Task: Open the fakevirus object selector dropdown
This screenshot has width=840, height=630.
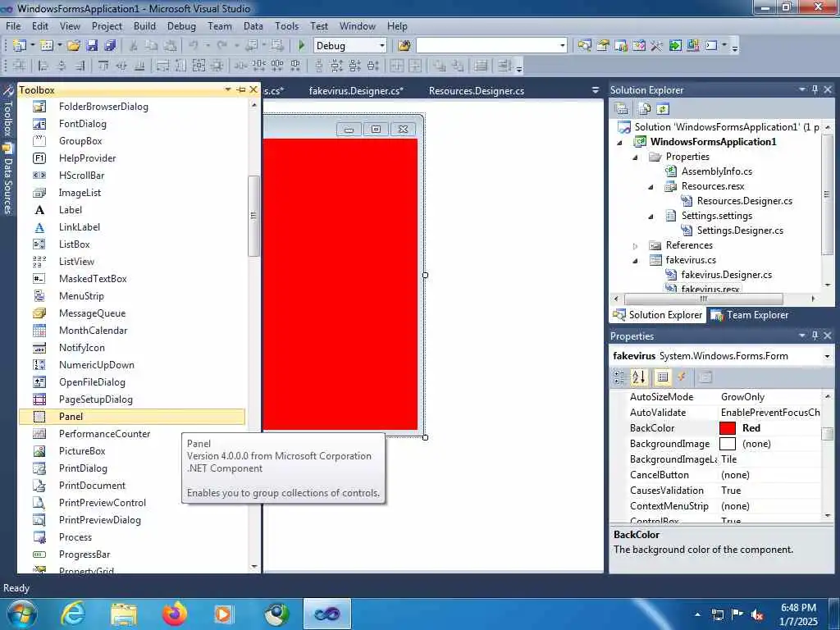Action: [x=827, y=356]
